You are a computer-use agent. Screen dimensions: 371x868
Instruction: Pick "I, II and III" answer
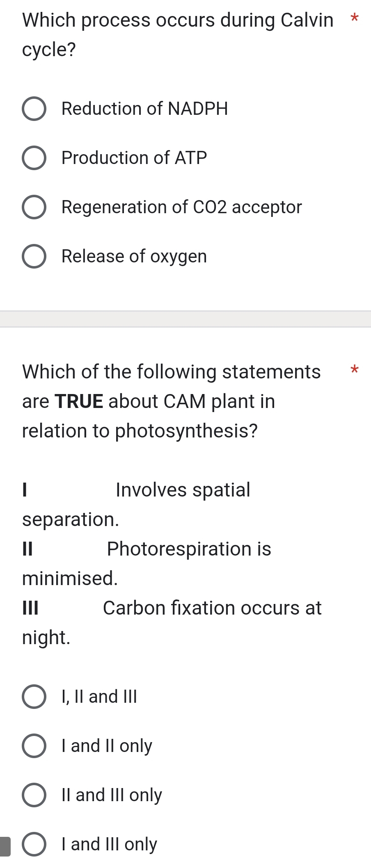(98, 697)
